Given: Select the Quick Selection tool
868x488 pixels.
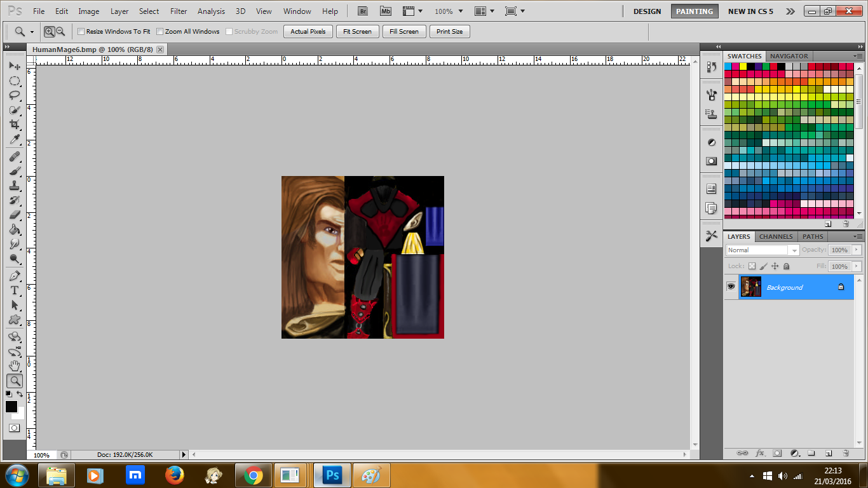Looking at the screenshot, I should coord(15,110).
